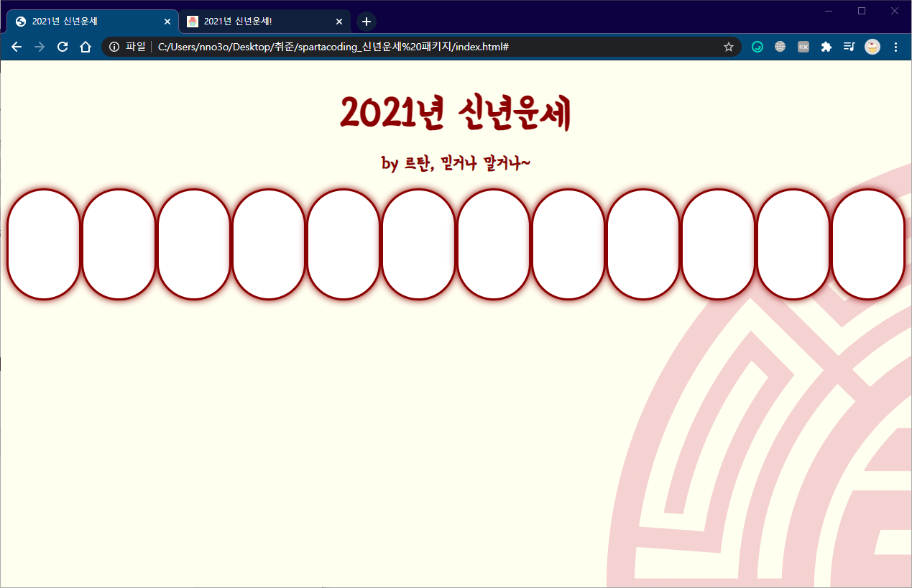Click the forward navigation arrow
Viewport: 912px width, 588px height.
pos(40,47)
